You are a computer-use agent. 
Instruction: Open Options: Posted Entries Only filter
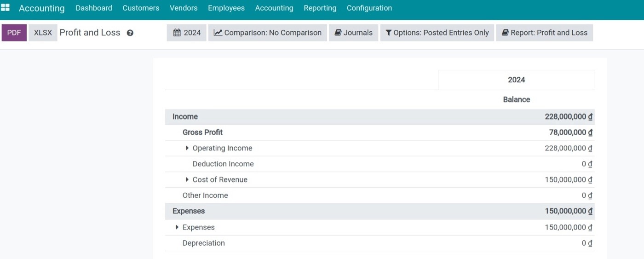coord(437,33)
